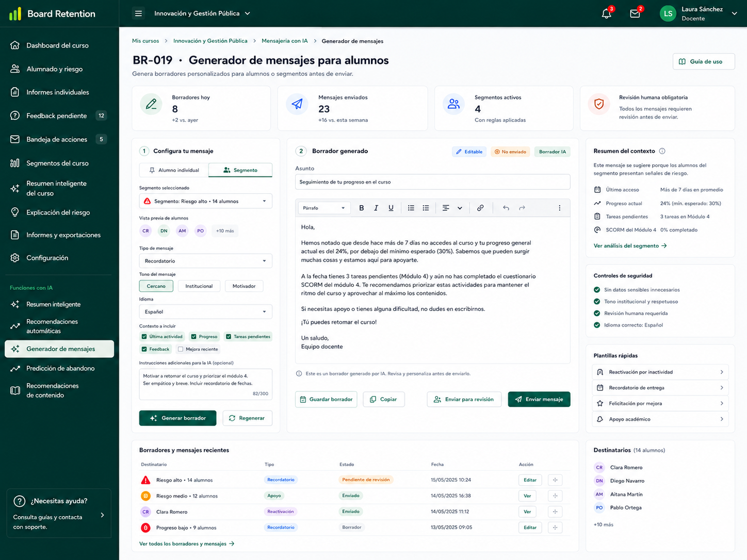Expand Laura Sánchez user menu chevron
Screen dimensions: 747x560
(x=735, y=14)
